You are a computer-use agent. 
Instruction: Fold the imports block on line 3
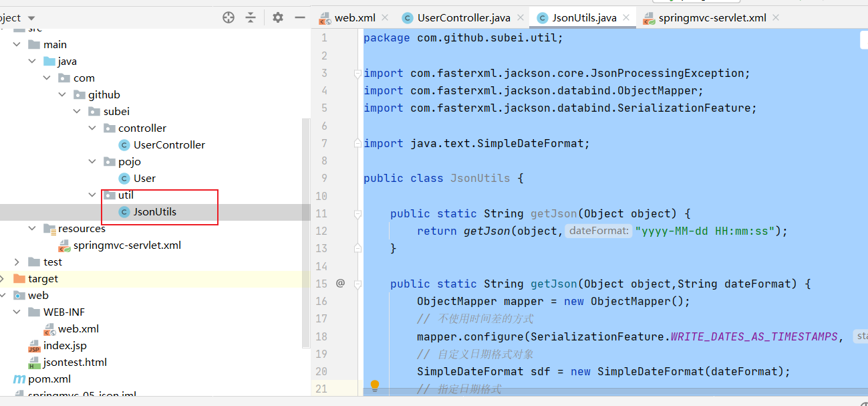[x=357, y=74]
